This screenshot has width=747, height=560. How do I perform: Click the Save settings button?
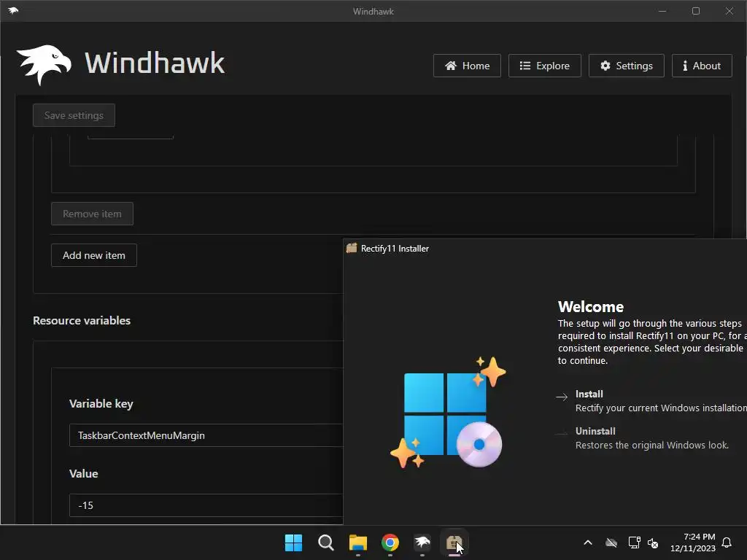coord(74,115)
